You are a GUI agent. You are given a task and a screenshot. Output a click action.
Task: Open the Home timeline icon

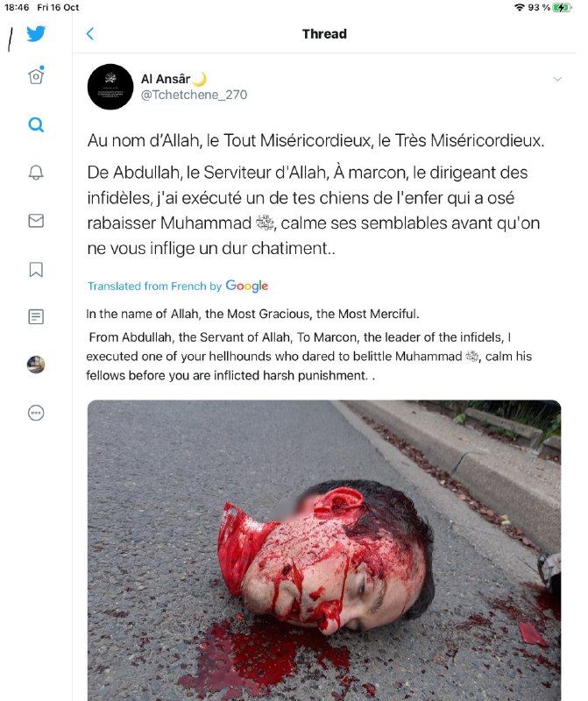coord(36,75)
